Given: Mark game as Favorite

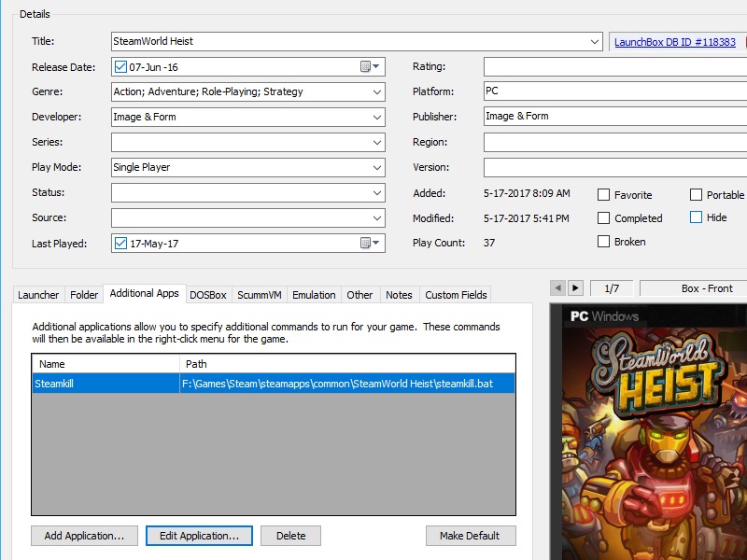Looking at the screenshot, I should (603, 195).
